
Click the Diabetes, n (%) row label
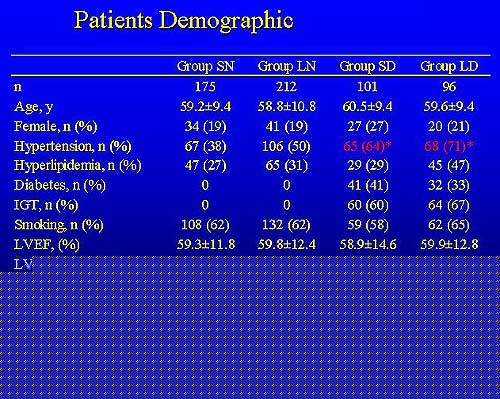tap(60, 185)
